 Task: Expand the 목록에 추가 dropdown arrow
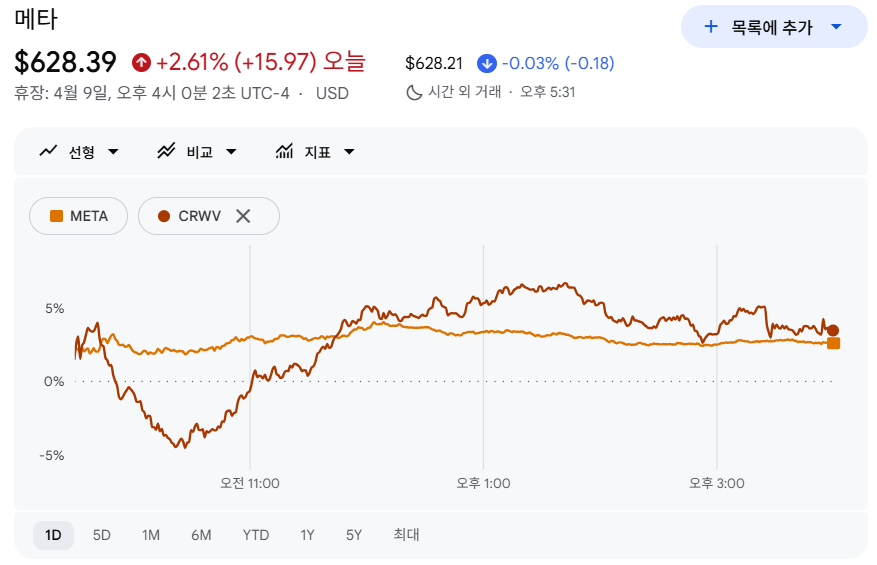[x=836, y=27]
